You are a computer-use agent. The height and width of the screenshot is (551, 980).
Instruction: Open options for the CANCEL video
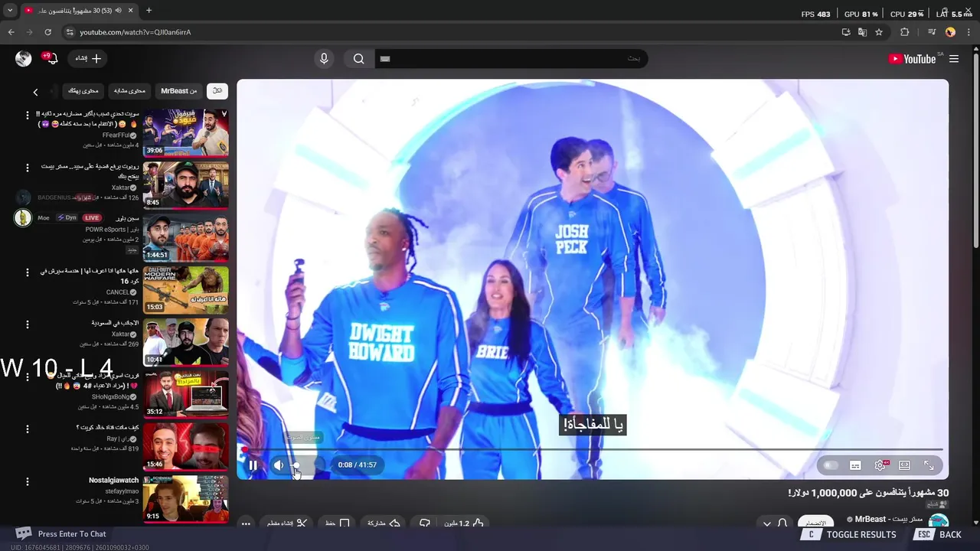28,272
